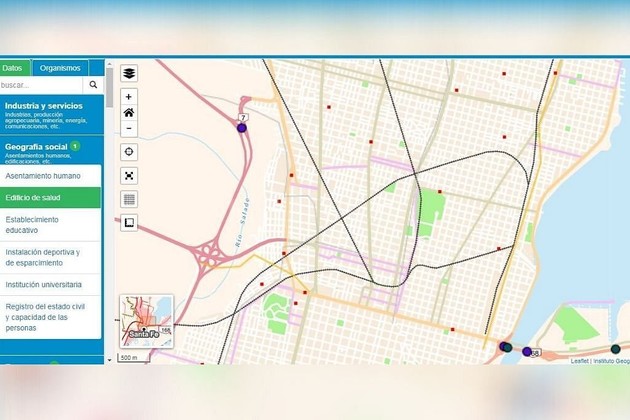The width and height of the screenshot is (630, 420).
Task: Open the map layers control
Action: click(x=129, y=73)
